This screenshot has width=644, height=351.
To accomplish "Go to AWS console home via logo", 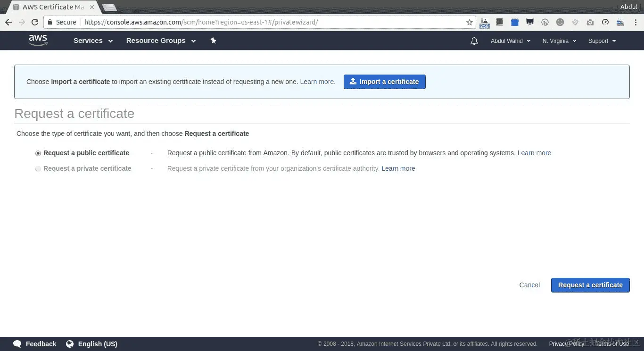I will pyautogui.click(x=38, y=41).
